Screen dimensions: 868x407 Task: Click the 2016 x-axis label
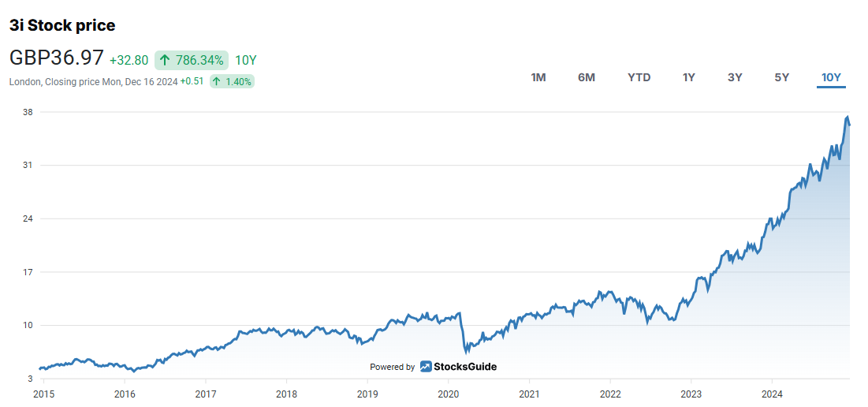[125, 394]
